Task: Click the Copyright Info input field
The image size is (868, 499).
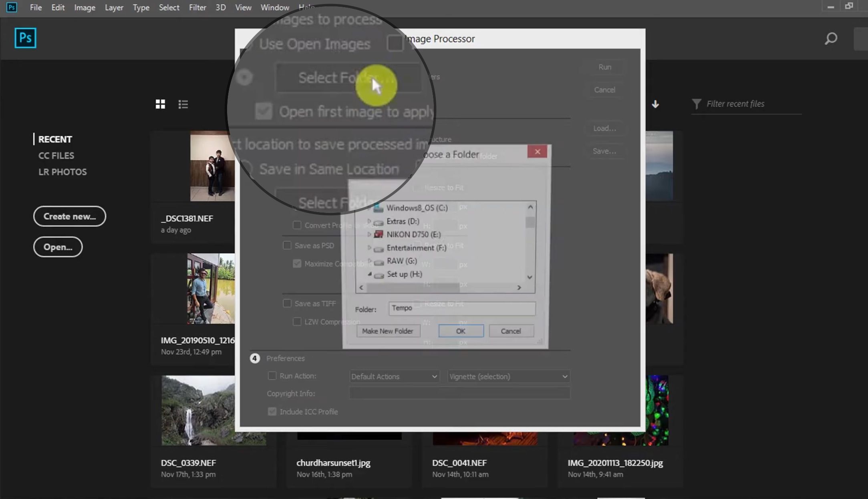Action: tap(459, 393)
